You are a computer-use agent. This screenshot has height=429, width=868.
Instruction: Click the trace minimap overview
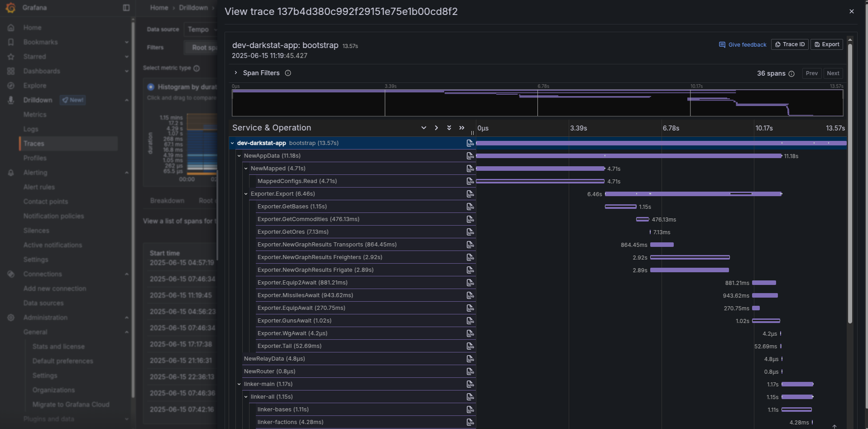click(x=537, y=103)
